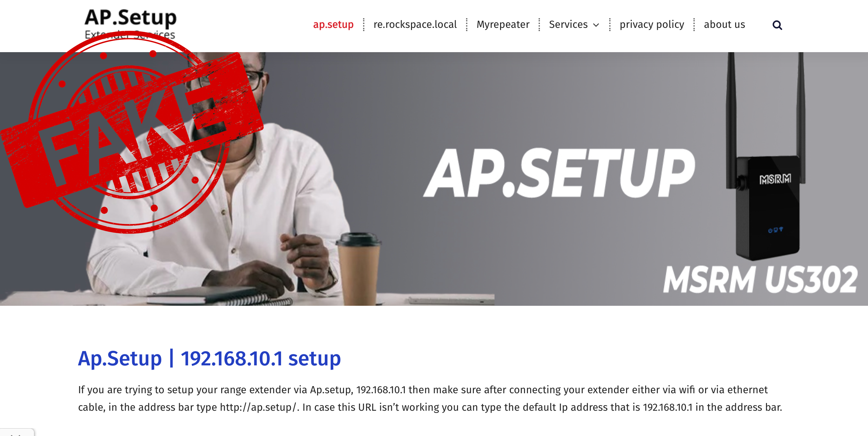Image resolution: width=868 pixels, height=436 pixels.
Task: Expand the collapsed widget at bottom-left corner
Action: [17, 432]
